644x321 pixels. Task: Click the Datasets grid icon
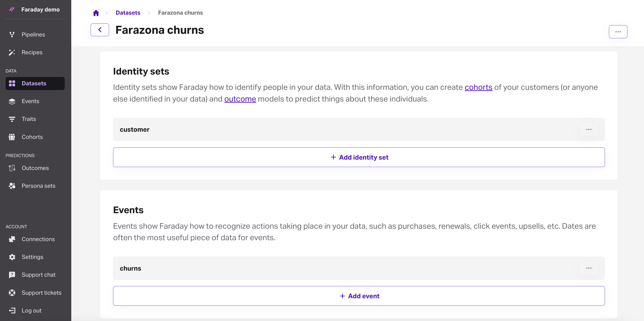[x=12, y=83]
